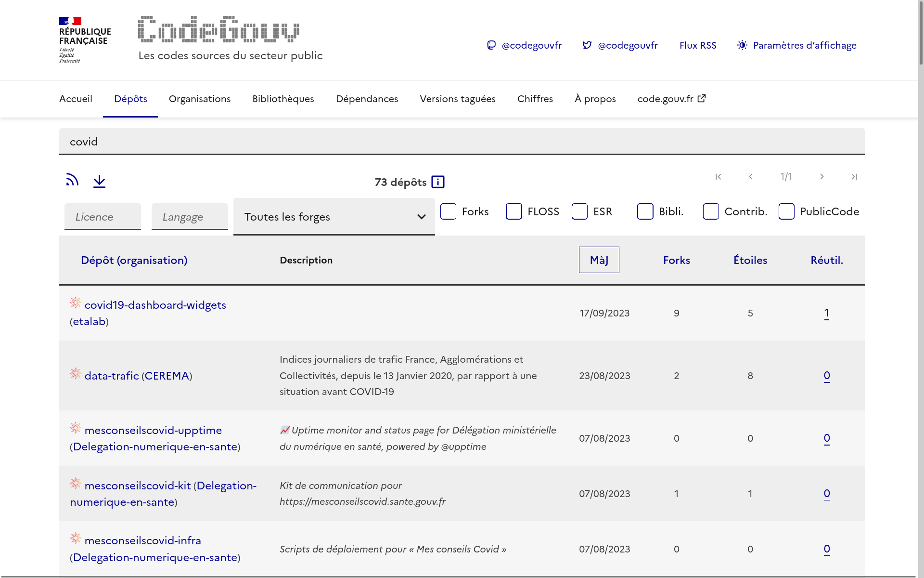Open Versions taguées tab
924x578 pixels.
(458, 99)
